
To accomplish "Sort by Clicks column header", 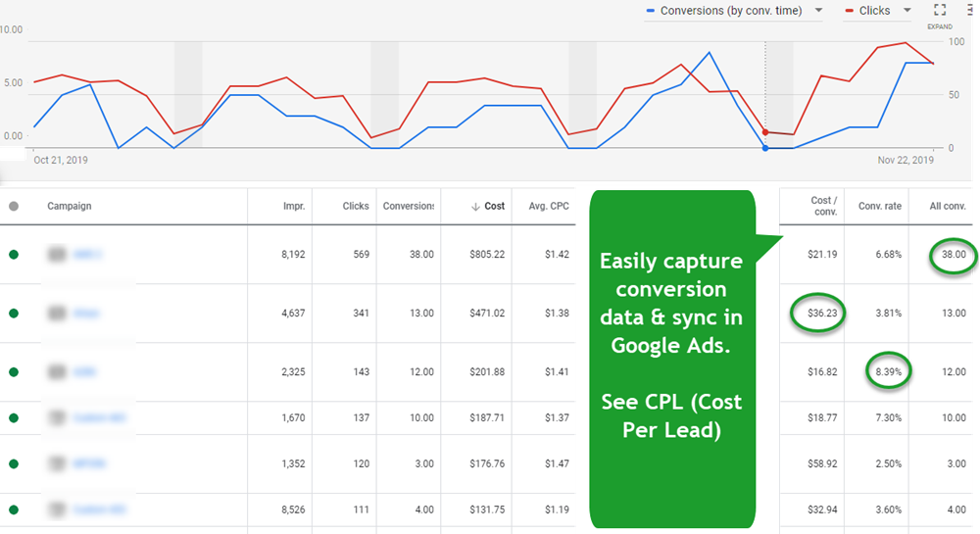I will coord(356,206).
